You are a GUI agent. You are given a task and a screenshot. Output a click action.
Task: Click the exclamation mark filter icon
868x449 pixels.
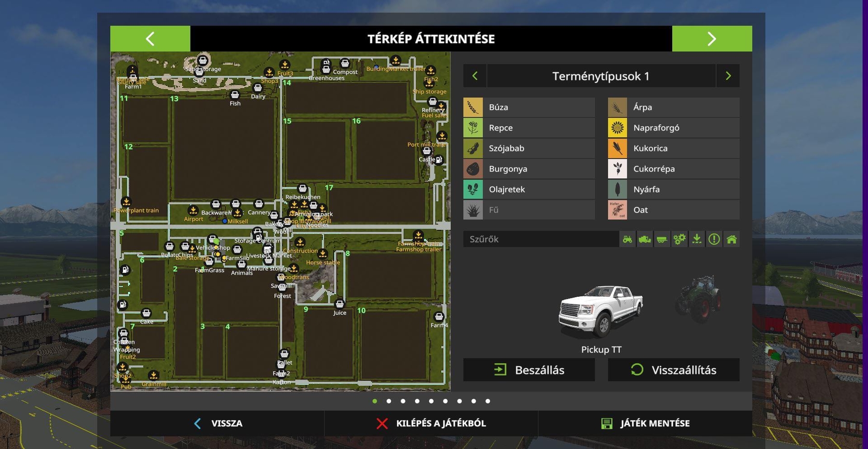coord(714,239)
